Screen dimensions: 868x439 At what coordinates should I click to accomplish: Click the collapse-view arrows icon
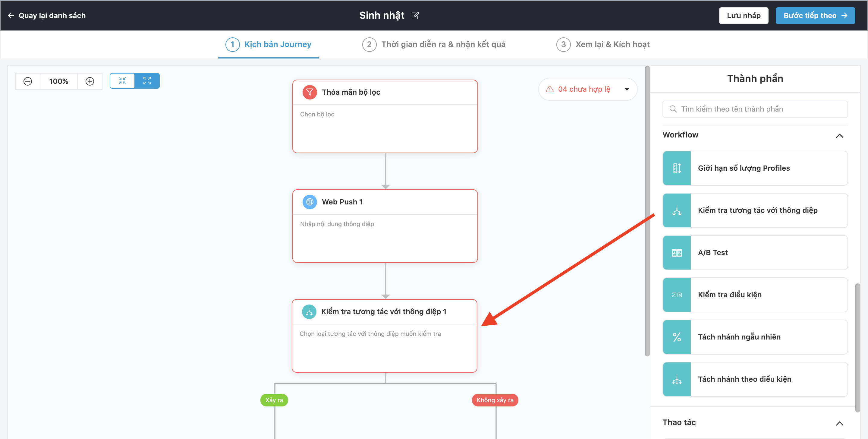(x=122, y=81)
